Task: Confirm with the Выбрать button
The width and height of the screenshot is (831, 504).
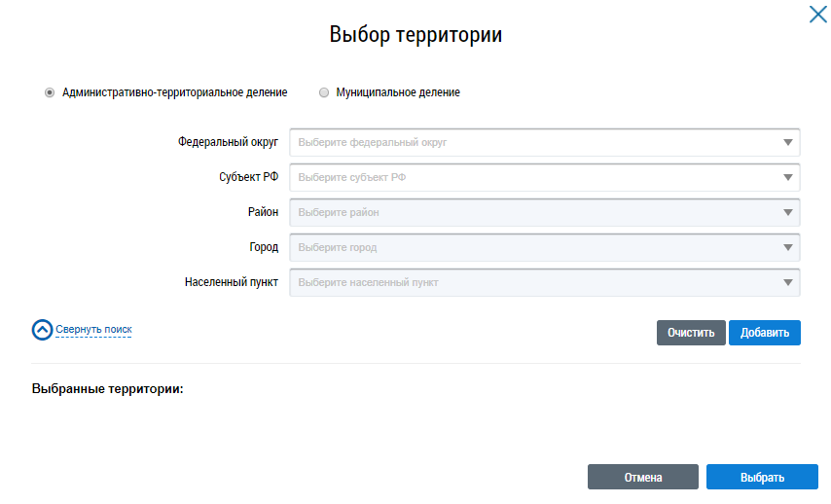Action: 761,478
